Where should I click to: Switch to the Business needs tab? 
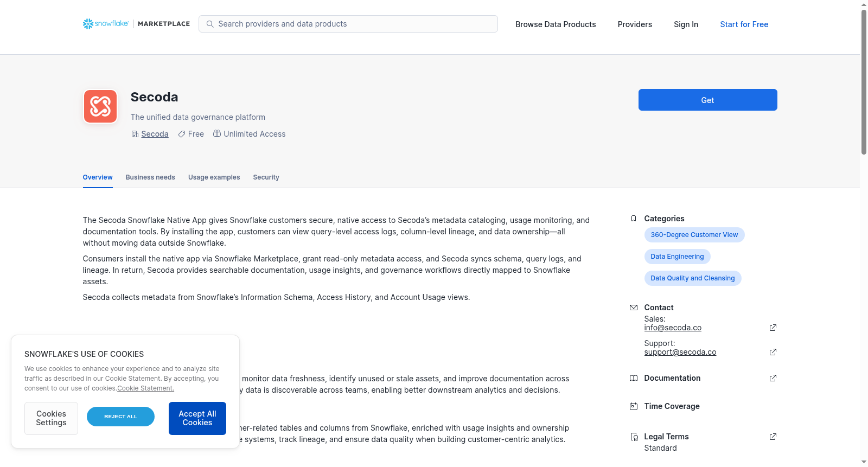150,177
